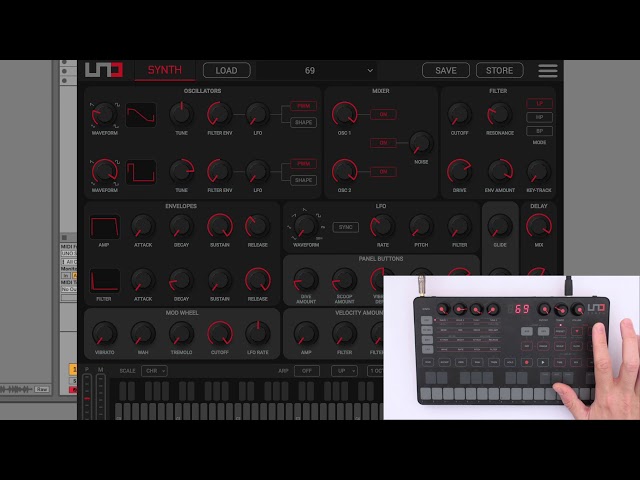Click the filter CUTOFF knob
The image size is (640, 480).
point(459,114)
